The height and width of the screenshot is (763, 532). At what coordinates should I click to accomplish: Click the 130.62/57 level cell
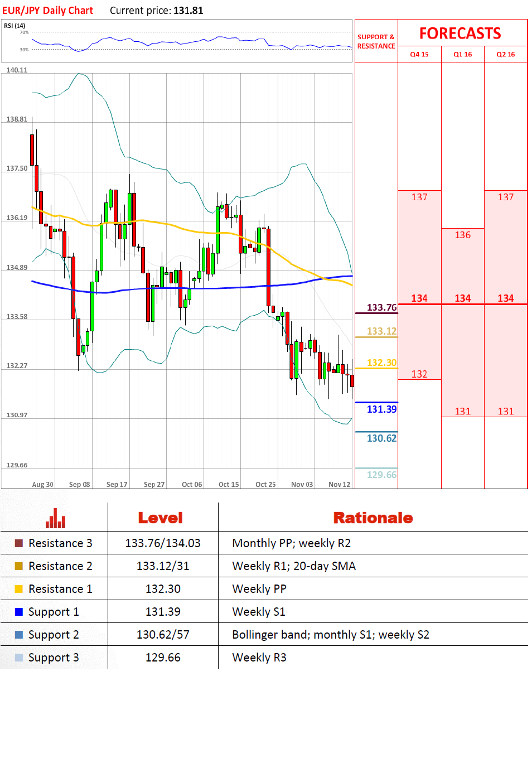click(x=163, y=635)
